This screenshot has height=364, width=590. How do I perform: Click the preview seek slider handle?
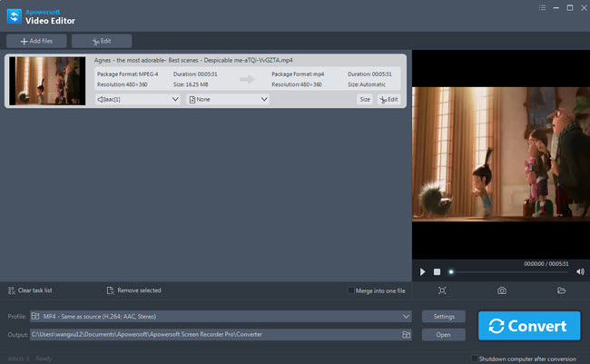point(451,271)
